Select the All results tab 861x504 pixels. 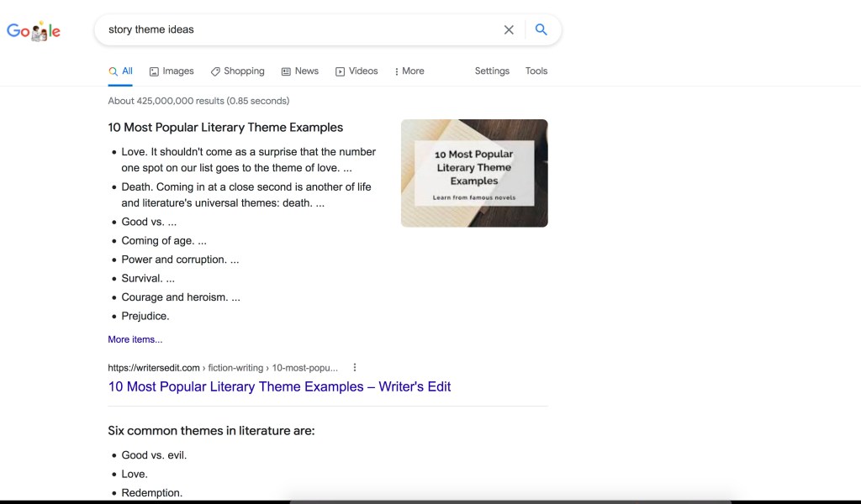[x=121, y=71]
